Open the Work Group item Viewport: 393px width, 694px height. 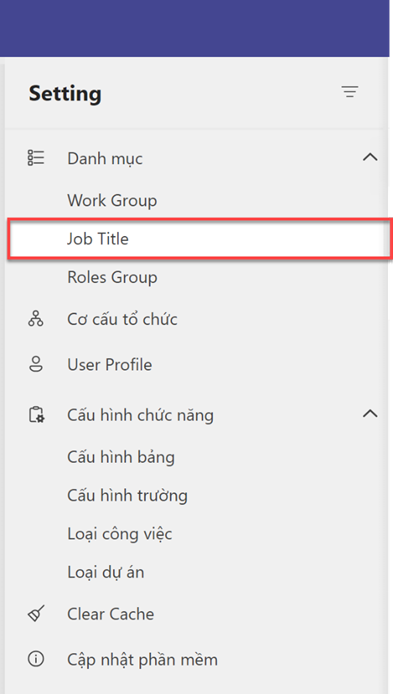(112, 200)
